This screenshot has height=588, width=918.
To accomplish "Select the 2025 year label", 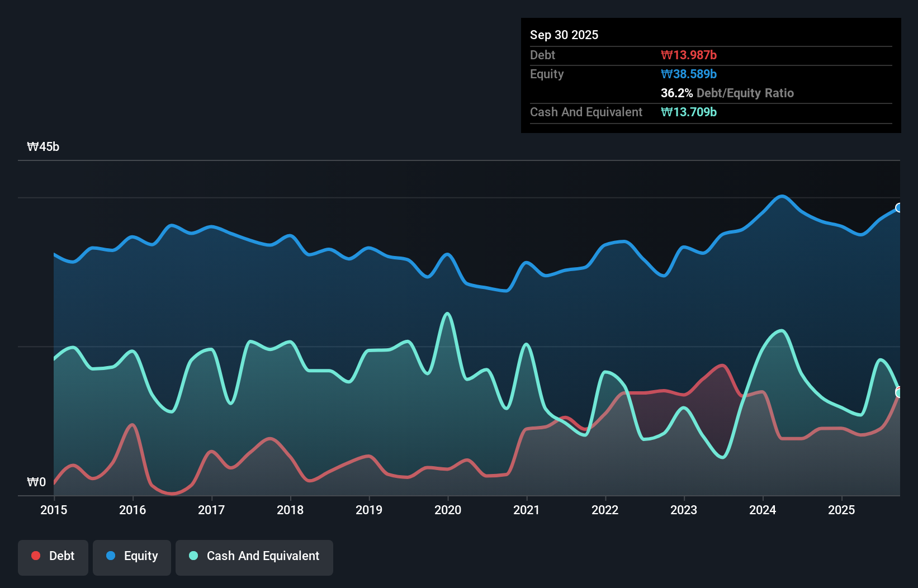I will [842, 510].
